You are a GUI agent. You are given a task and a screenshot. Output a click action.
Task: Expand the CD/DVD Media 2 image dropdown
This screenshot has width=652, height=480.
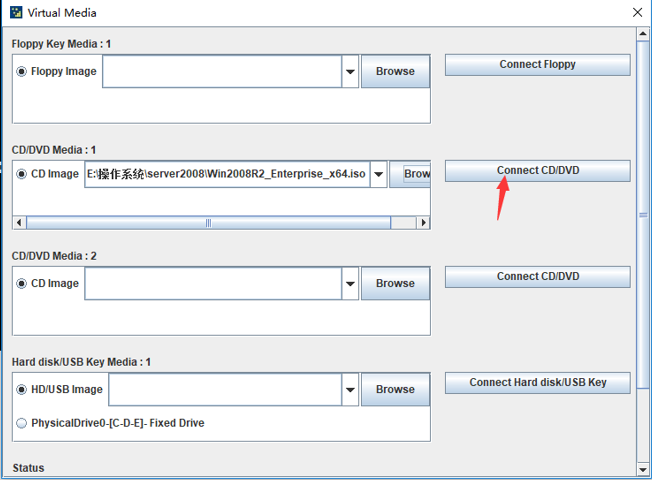coord(350,284)
